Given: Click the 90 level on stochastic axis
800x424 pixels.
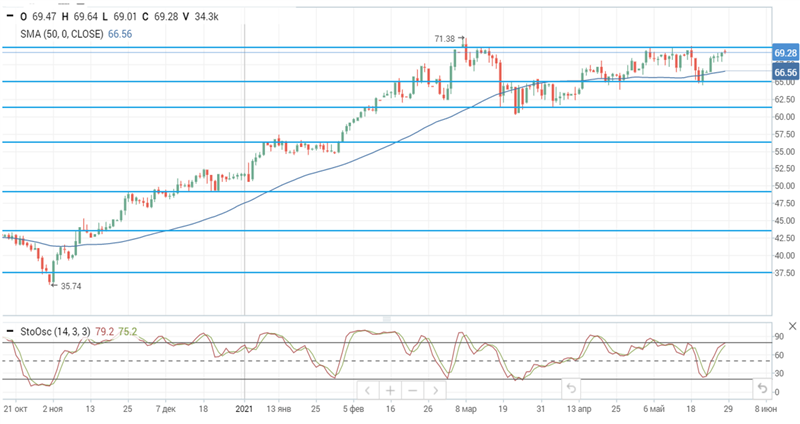Looking at the screenshot, I should (779, 337).
